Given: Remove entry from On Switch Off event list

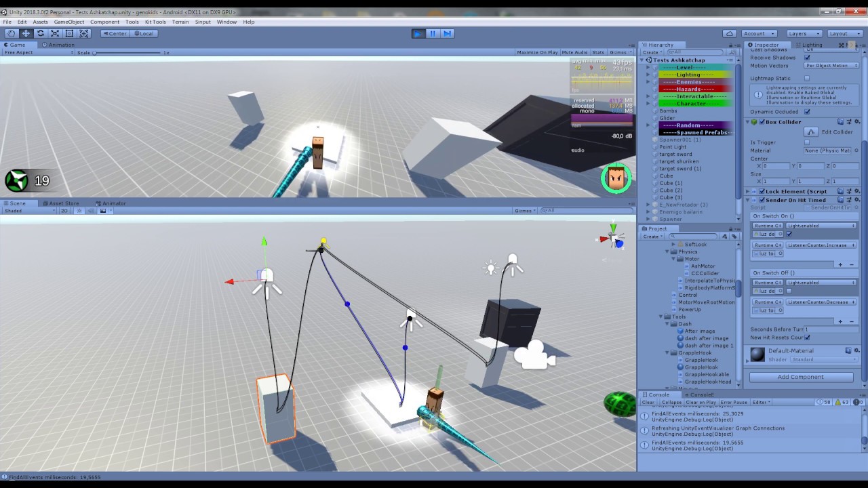Looking at the screenshot, I should coord(852,321).
